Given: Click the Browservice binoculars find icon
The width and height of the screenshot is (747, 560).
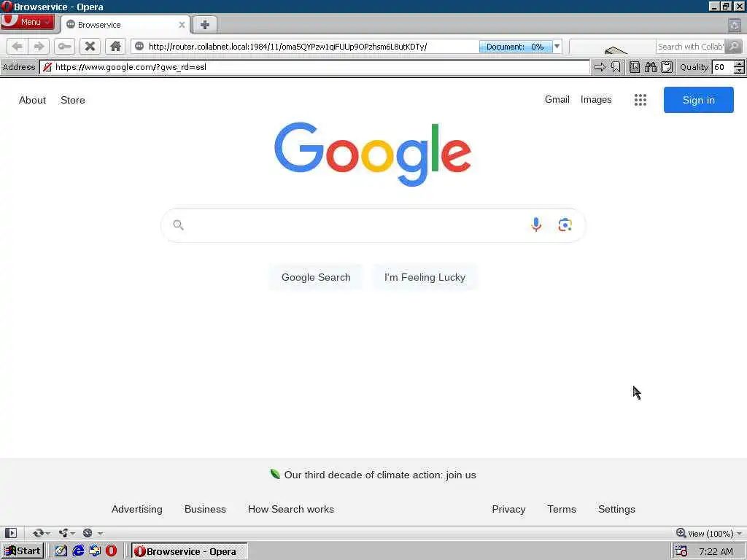Looking at the screenshot, I should (651, 67).
